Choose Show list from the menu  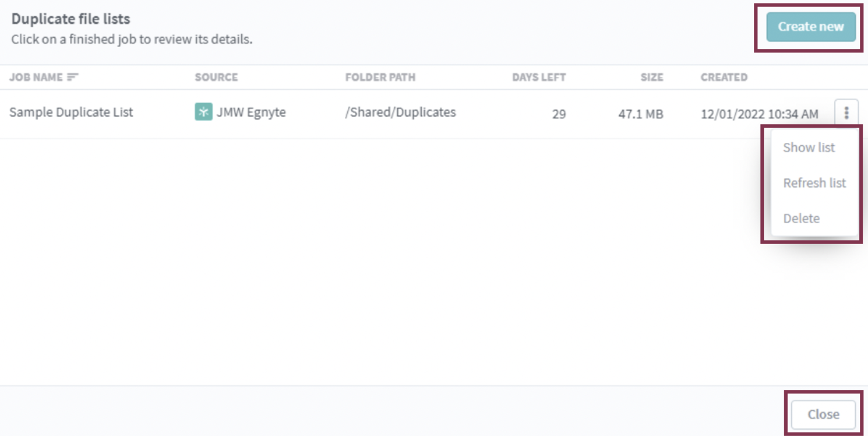pyautogui.click(x=809, y=147)
